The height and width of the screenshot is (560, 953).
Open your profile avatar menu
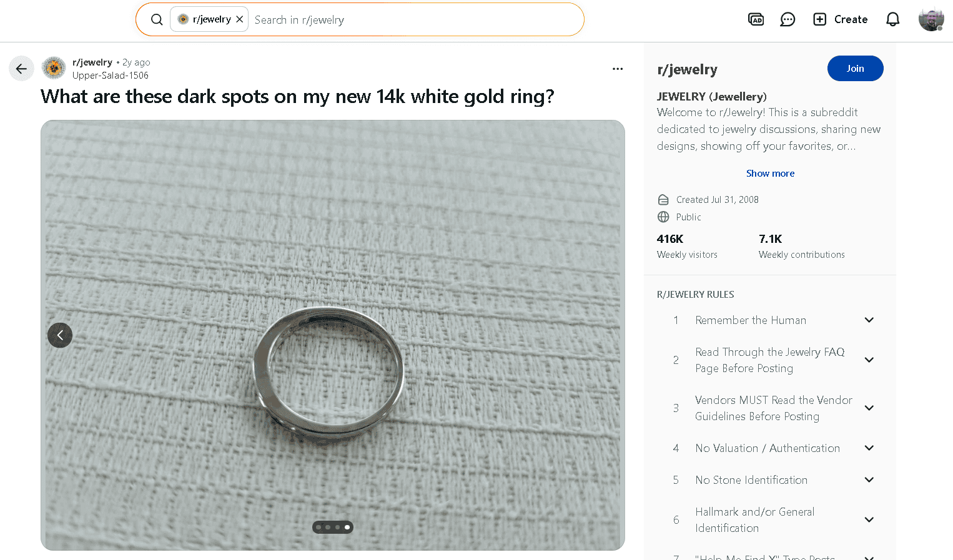pos(931,19)
